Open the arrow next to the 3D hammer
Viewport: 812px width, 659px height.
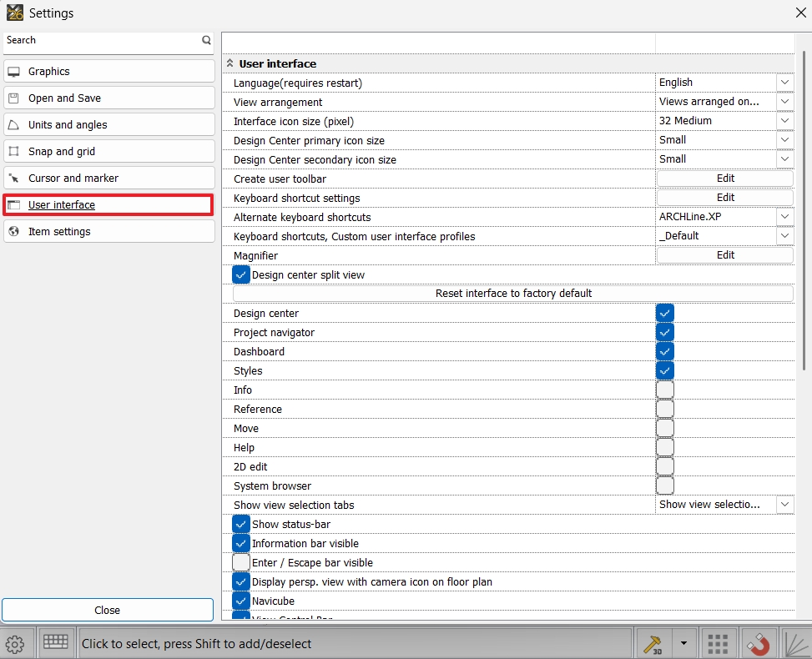coord(683,643)
